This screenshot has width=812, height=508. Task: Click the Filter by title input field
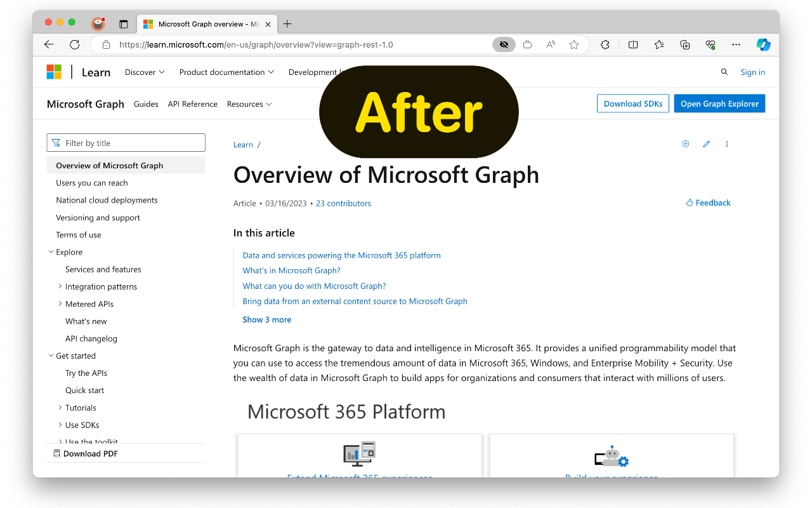126,142
